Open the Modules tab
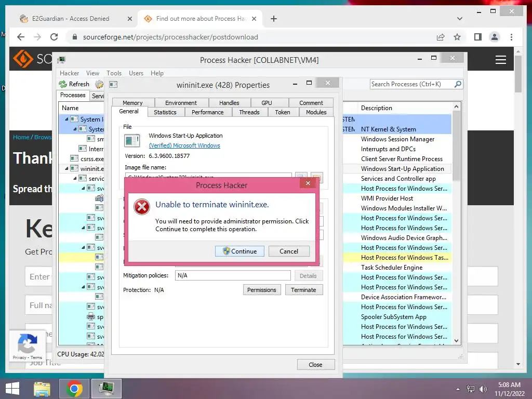The height and width of the screenshot is (399, 532). [x=316, y=112]
